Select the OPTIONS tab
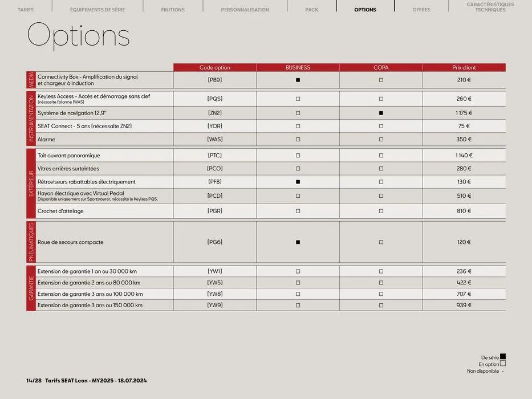The image size is (532, 399). click(x=365, y=9)
